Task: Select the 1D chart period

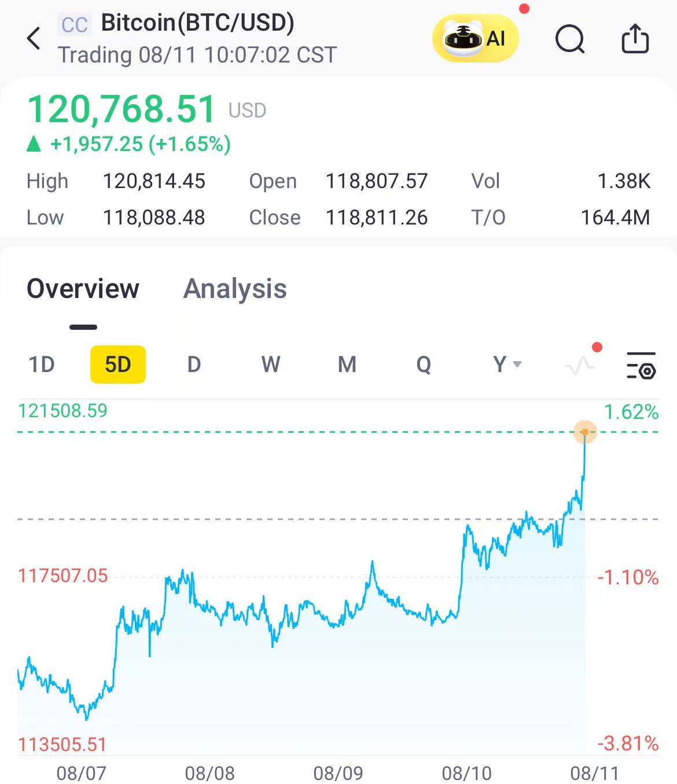Action: click(42, 365)
